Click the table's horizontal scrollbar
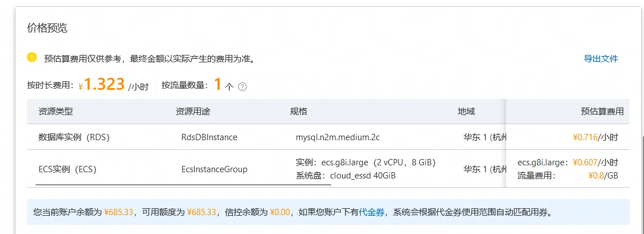 click(183, 185)
